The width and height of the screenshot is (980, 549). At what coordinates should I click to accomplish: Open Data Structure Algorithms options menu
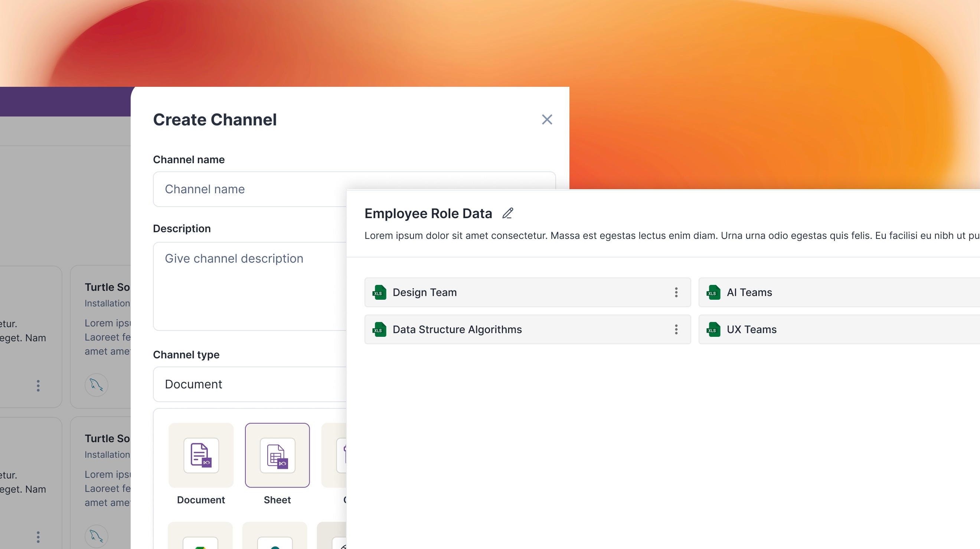pos(676,329)
